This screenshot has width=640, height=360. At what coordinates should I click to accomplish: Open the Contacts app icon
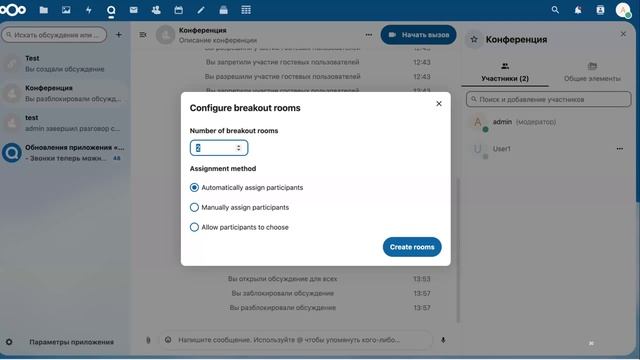(x=156, y=10)
